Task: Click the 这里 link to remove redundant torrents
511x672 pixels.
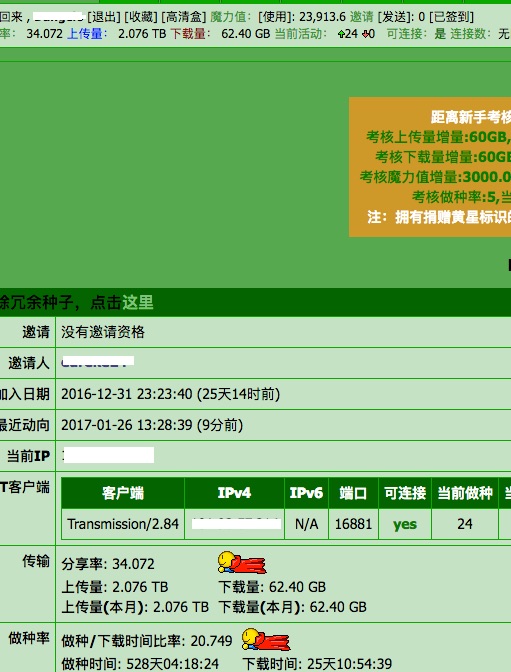Action: 138,303
